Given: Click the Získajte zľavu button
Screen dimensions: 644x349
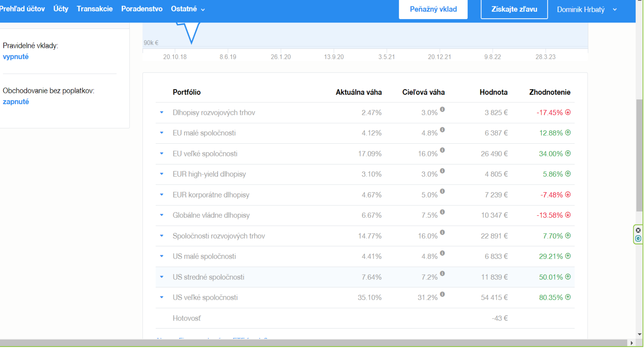Looking at the screenshot, I should [x=514, y=9].
